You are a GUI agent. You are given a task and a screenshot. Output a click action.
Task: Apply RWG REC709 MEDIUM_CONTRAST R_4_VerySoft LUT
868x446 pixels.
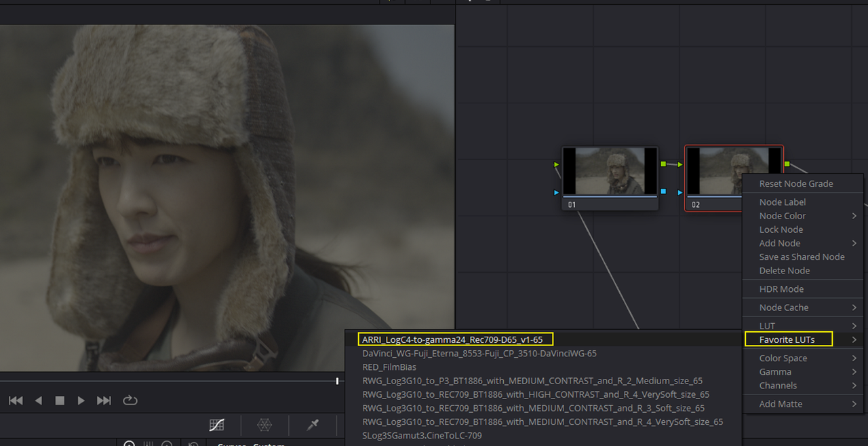pos(544,422)
